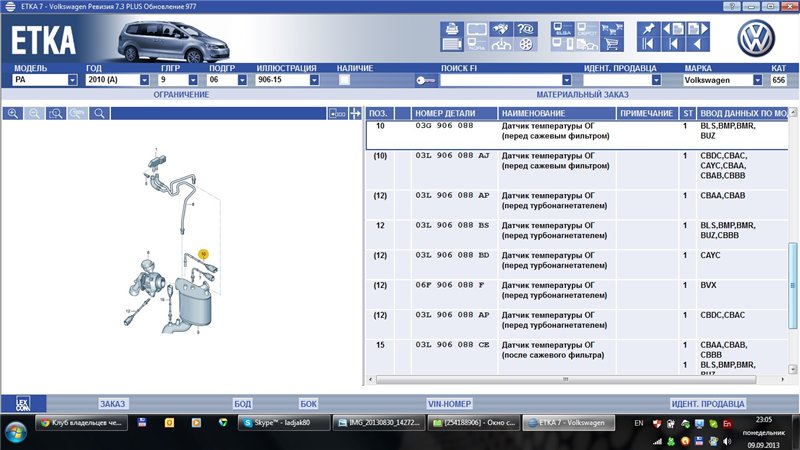Select the zoom-to-area magnifier tool
800x450 pixels.
[56, 113]
